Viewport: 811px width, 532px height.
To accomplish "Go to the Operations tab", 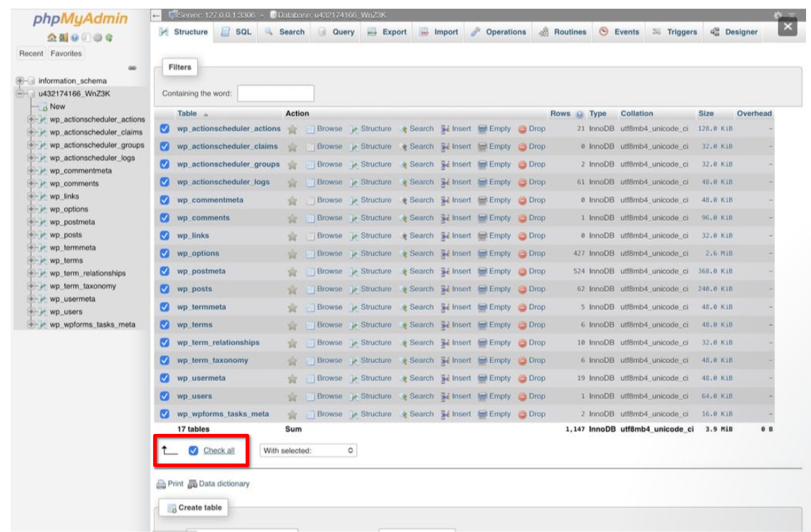I will 498,32.
